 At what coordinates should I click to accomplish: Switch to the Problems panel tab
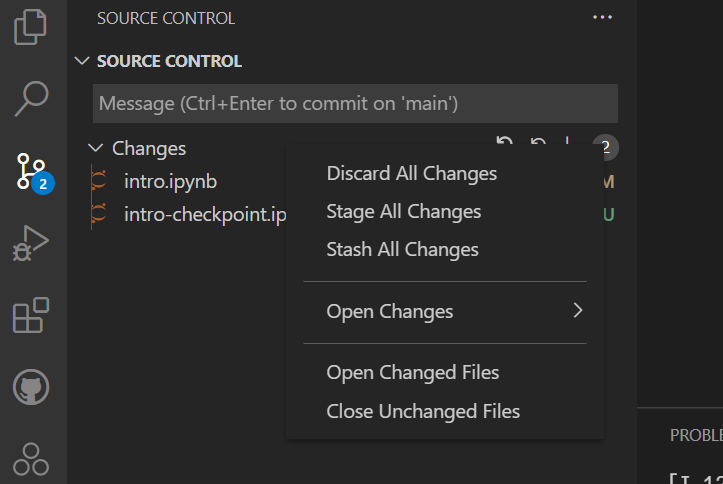pos(695,435)
